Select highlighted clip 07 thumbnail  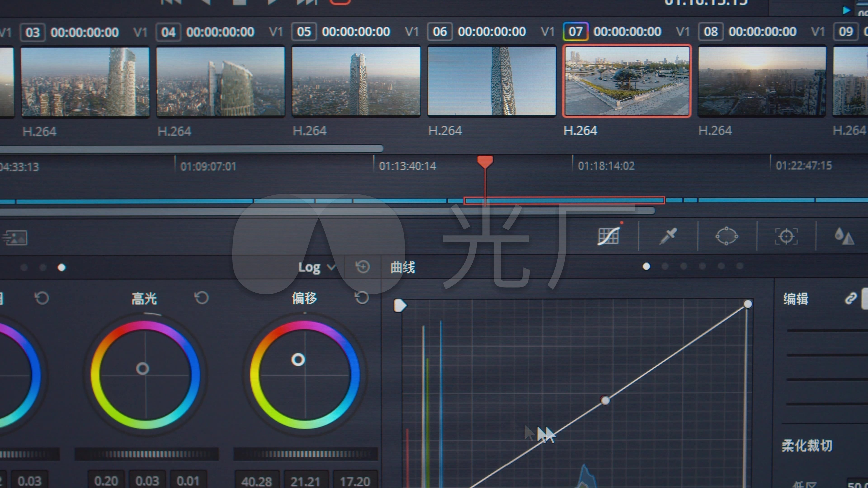[x=627, y=81]
